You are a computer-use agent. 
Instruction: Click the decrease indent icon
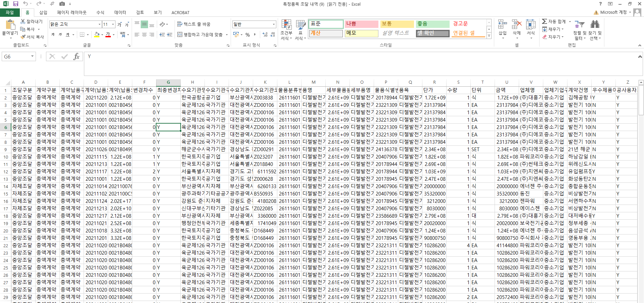162,35
